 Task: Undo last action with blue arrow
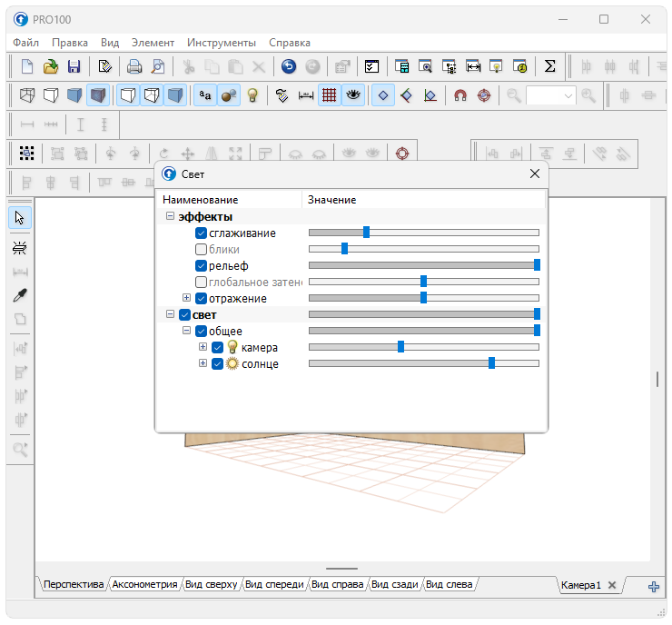click(x=289, y=66)
